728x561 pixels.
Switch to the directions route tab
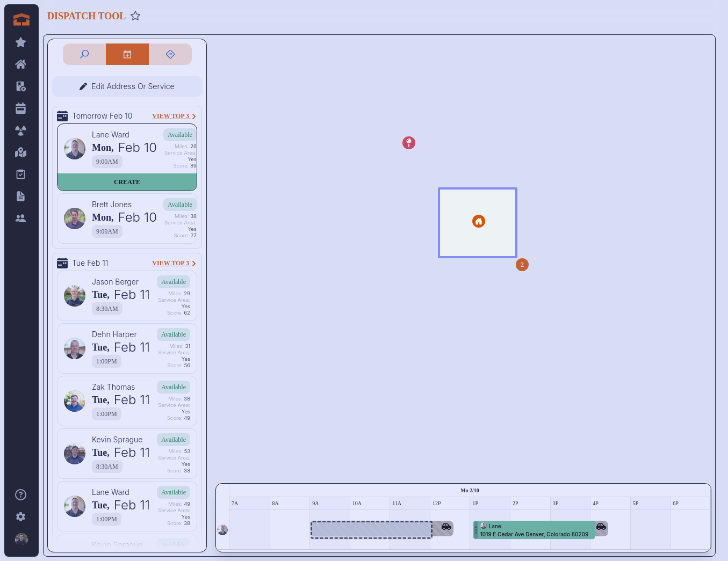[x=170, y=54]
